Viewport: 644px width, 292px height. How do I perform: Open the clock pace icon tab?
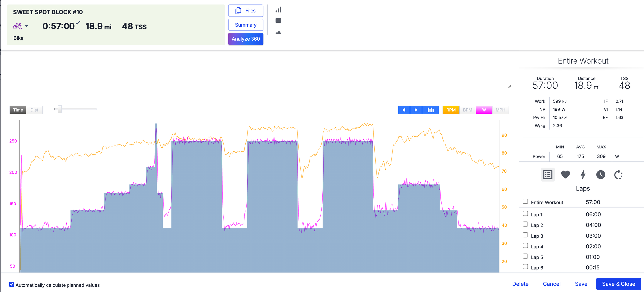click(x=601, y=174)
